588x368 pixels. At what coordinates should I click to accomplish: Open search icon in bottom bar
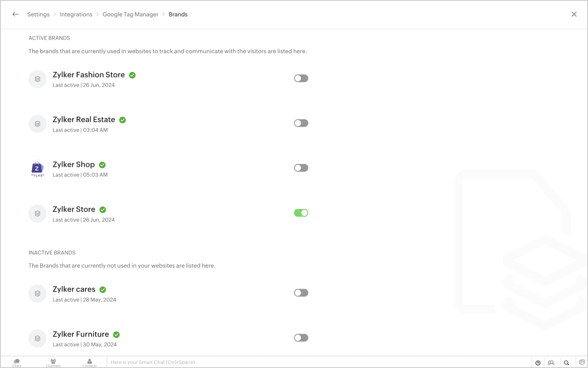point(567,363)
